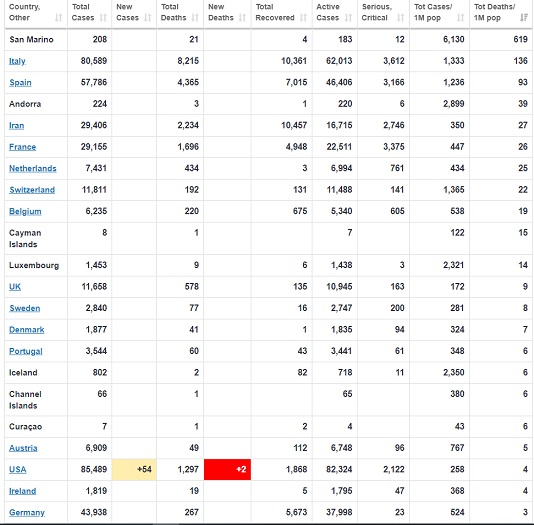Sort by Tot Cases/1M pop arrows

point(460,18)
